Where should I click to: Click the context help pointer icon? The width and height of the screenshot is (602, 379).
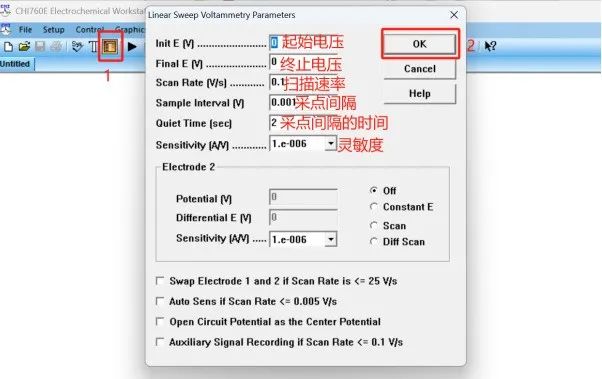[x=490, y=46]
